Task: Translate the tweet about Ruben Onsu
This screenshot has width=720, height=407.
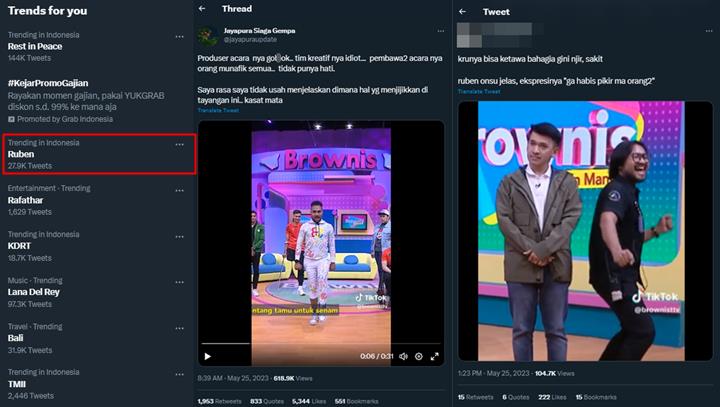Action: 479,91
